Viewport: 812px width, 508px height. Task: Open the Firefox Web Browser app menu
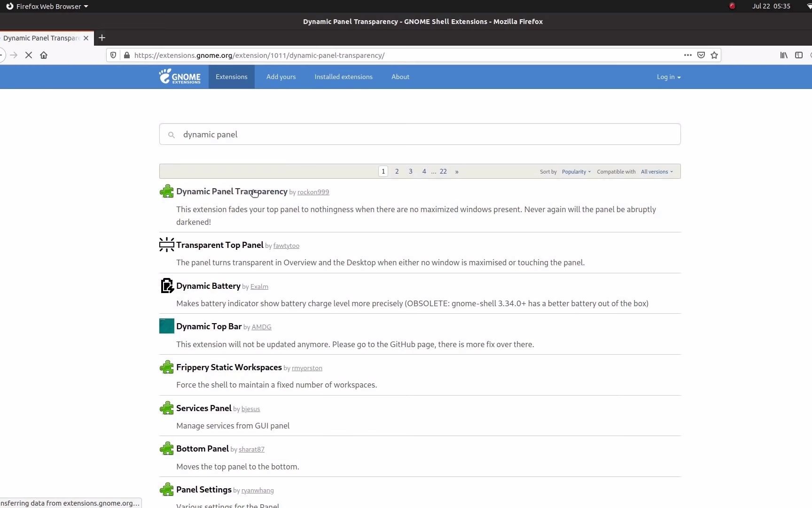tap(47, 6)
